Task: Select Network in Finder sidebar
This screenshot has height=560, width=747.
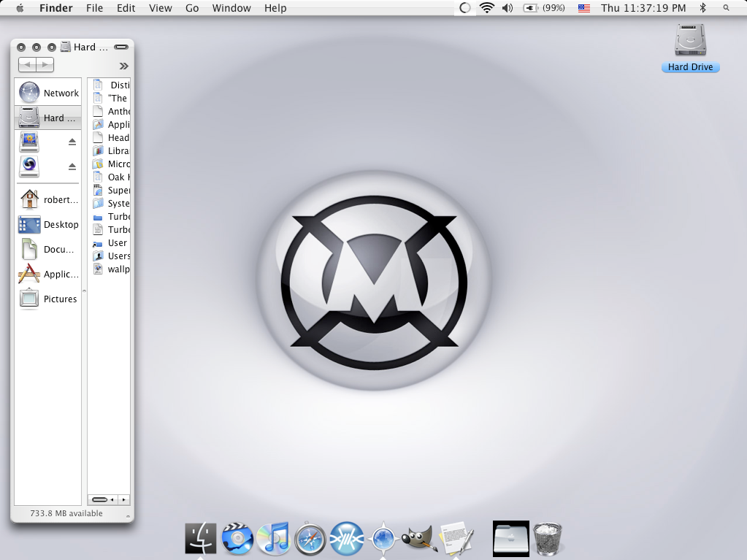Action: pos(49,93)
